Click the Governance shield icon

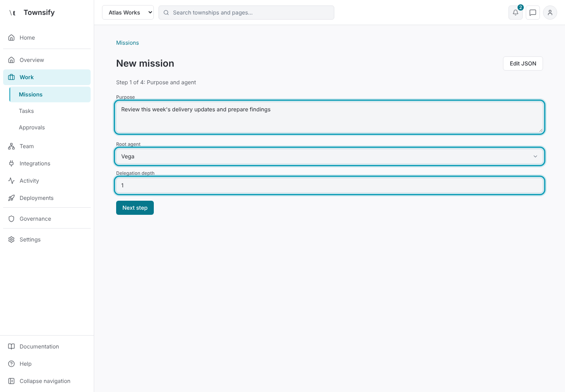pyautogui.click(x=11, y=219)
